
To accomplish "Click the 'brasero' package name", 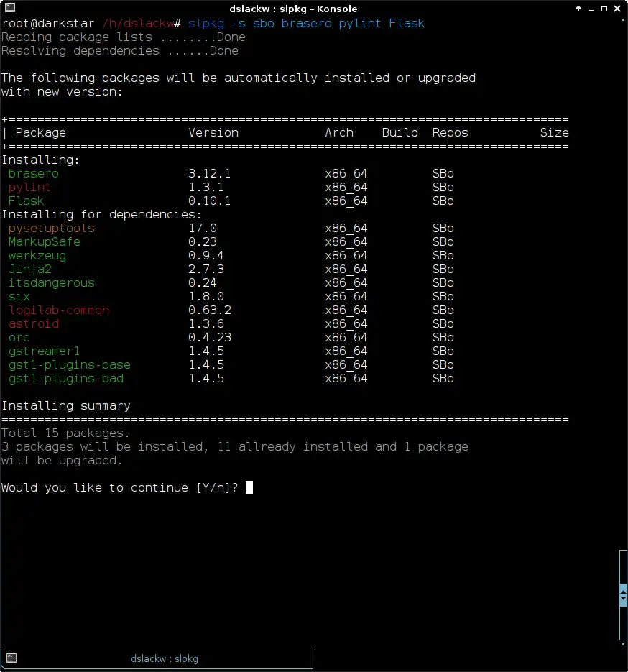I will tap(34, 174).
